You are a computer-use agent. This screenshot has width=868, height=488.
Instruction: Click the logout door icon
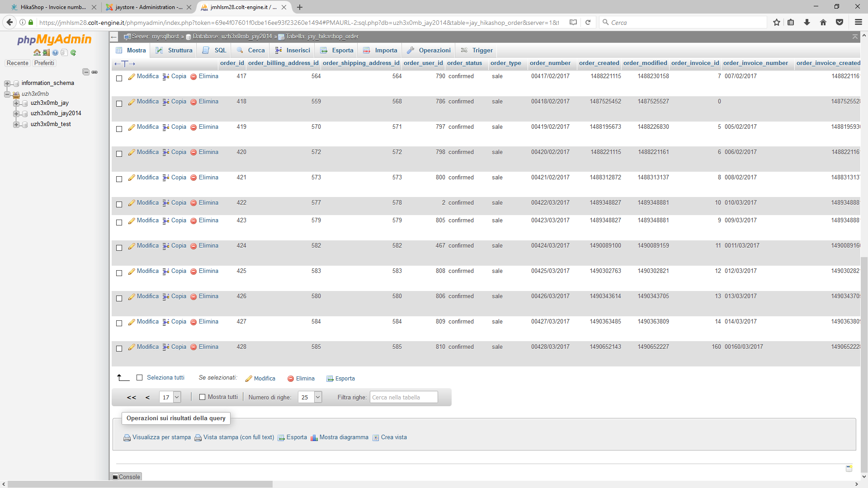coord(46,53)
